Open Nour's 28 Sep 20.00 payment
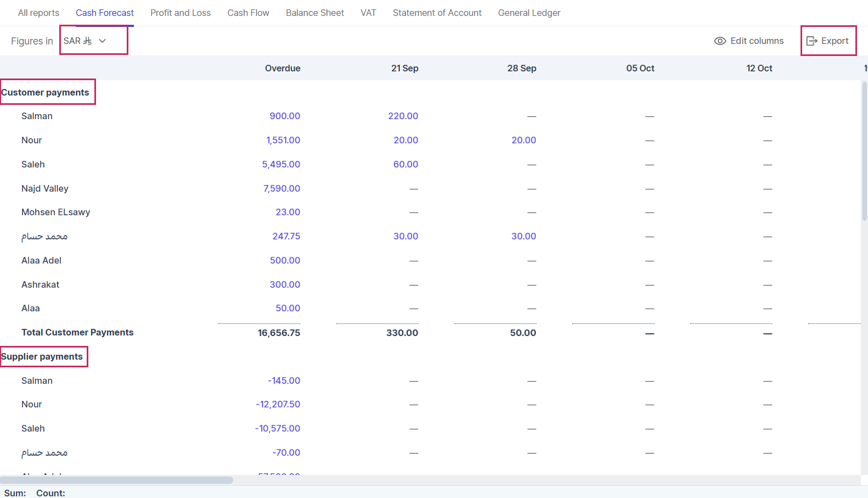The height and width of the screenshot is (498, 868). (523, 140)
